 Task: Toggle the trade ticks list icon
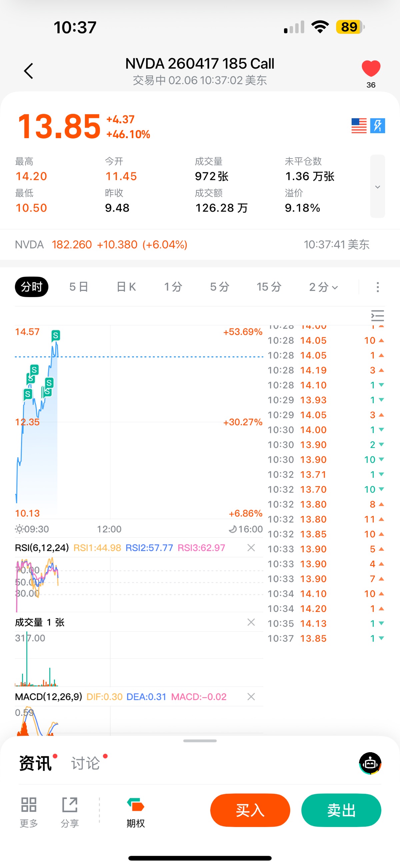pyautogui.click(x=377, y=316)
